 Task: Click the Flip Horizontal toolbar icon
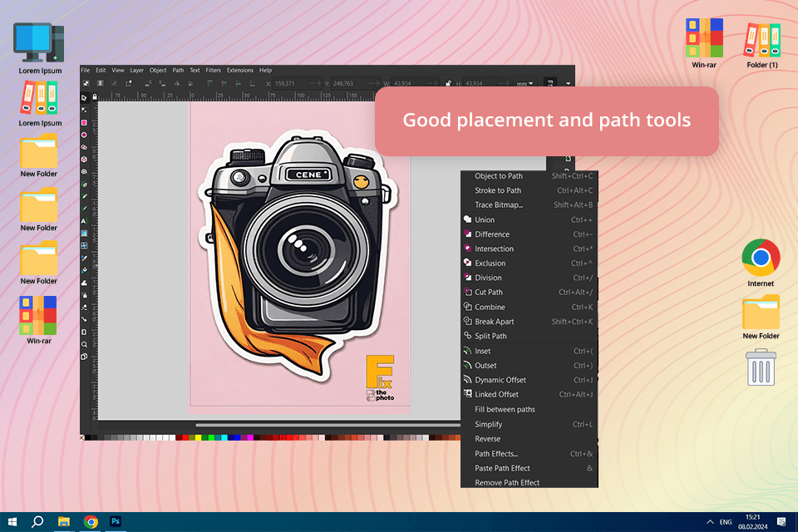176,83
